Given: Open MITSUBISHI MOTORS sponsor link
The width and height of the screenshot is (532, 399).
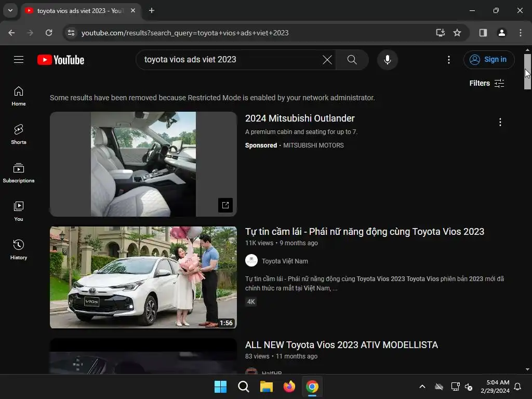Looking at the screenshot, I should [313, 145].
